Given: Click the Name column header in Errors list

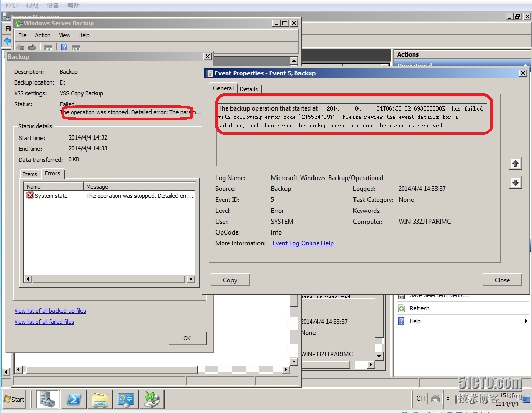Looking at the screenshot, I should pos(53,186).
